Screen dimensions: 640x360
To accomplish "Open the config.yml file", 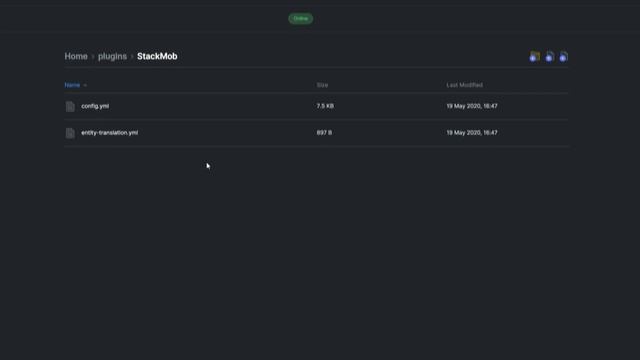I will tap(95, 106).
